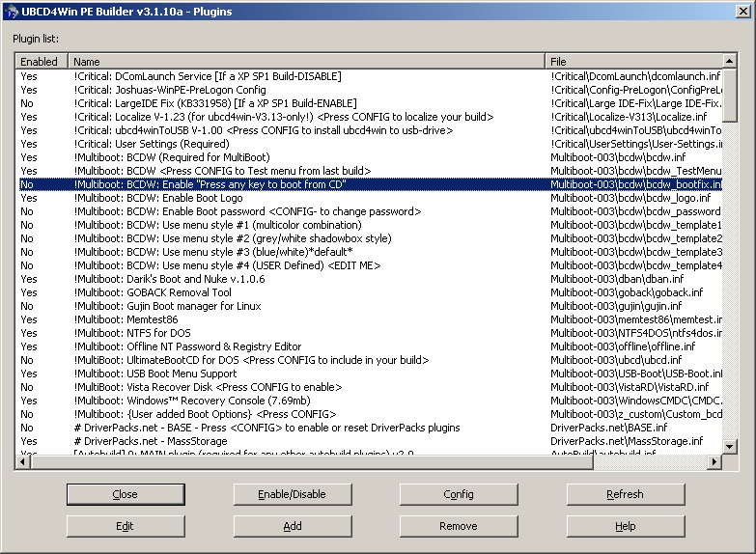
Task: Select Joshuas-WinPE-PreLogon Config row
Action: pyautogui.click(x=371, y=90)
